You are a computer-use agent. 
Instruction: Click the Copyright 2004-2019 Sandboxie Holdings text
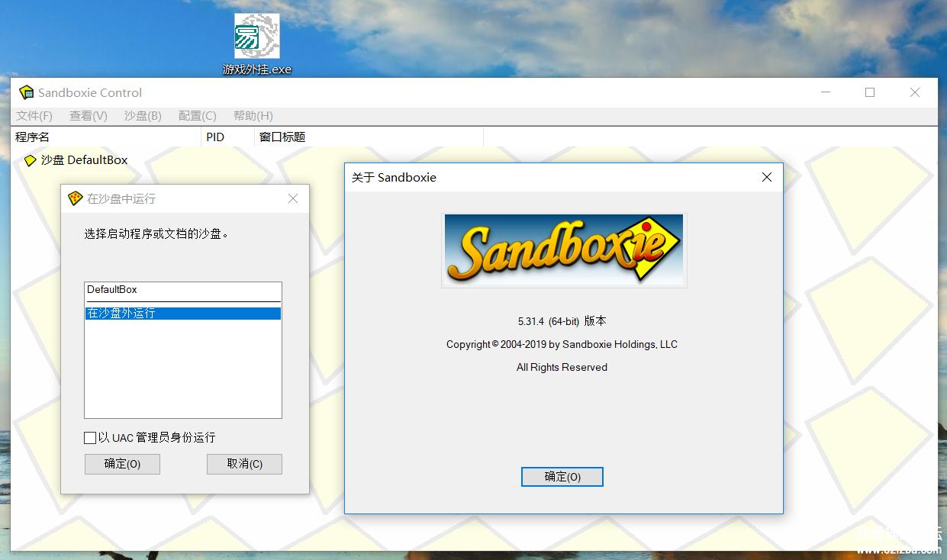562,344
